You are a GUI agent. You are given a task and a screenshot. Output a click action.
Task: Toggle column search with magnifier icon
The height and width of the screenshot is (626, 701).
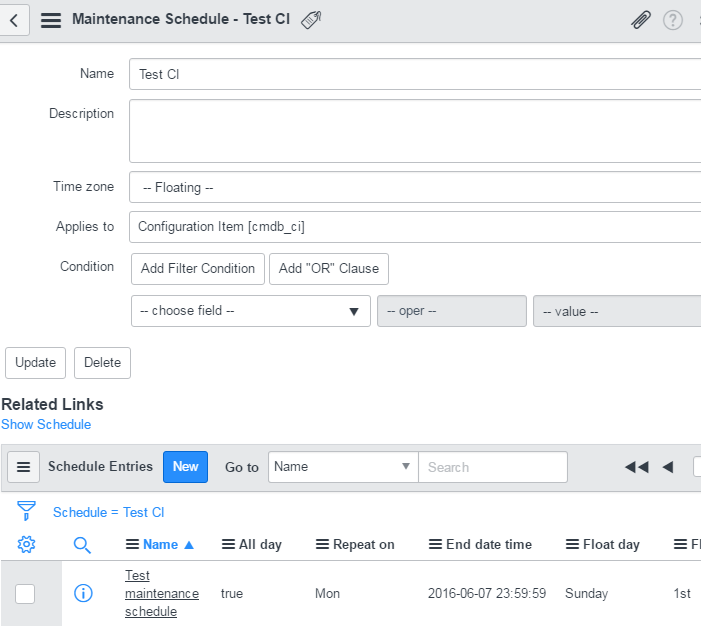82,545
